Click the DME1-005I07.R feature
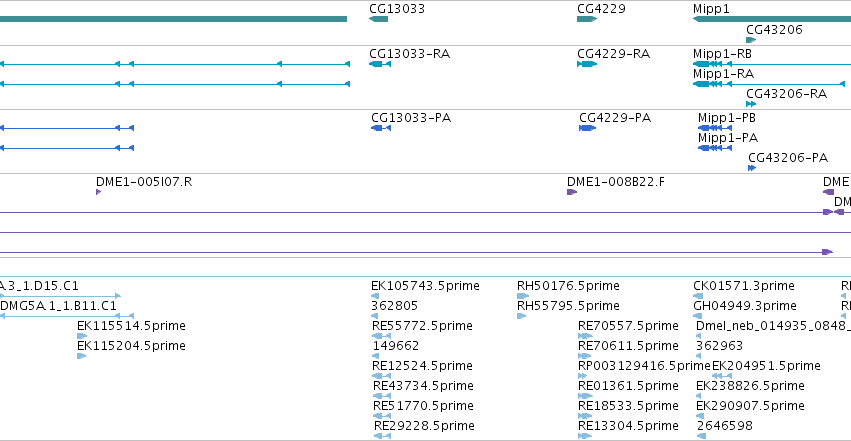 [144, 182]
